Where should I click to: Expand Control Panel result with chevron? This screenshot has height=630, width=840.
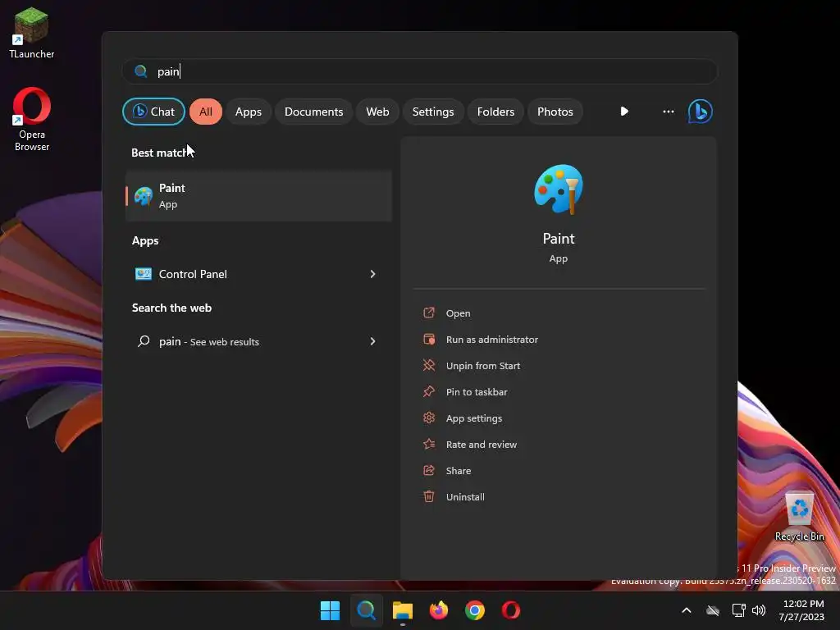pyautogui.click(x=373, y=274)
